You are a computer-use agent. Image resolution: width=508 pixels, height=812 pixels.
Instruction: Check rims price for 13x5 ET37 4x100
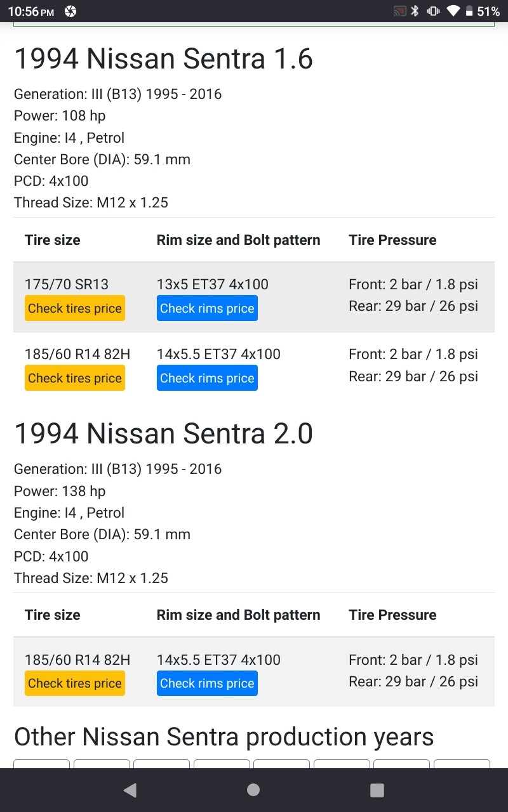207,308
